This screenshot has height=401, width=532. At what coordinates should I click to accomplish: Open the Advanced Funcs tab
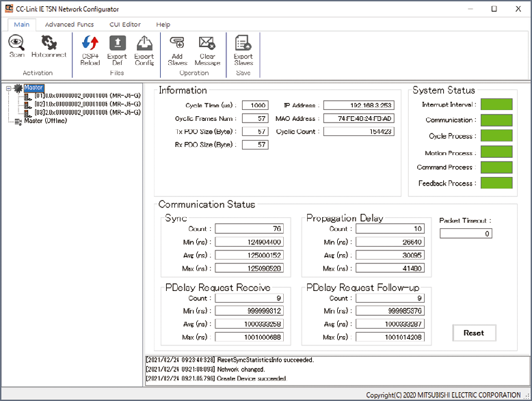click(x=69, y=25)
